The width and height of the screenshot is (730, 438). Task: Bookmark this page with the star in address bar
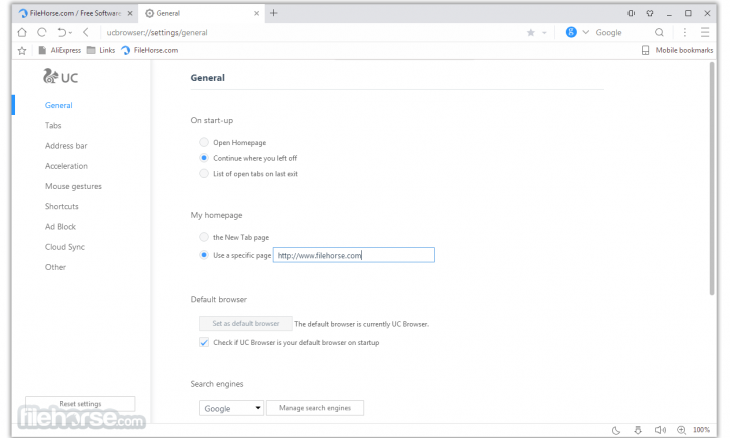[x=531, y=33]
